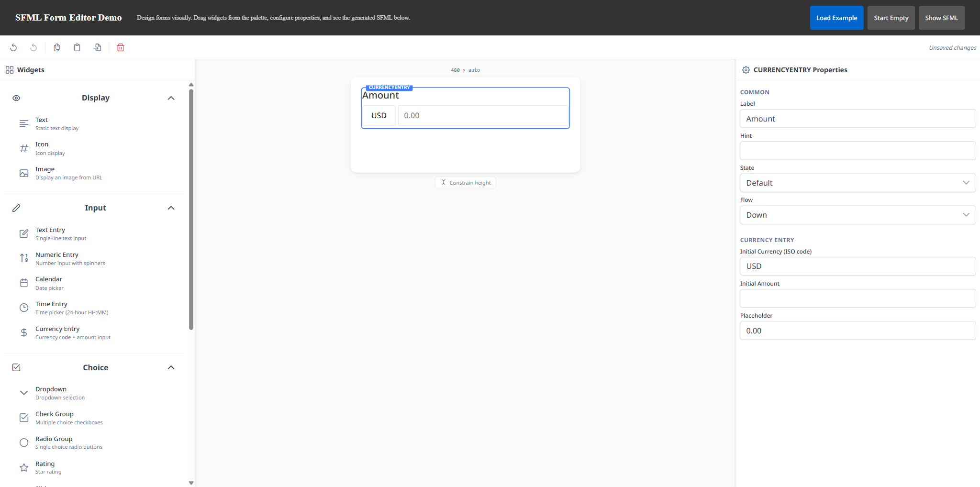
Task: Collapse the Input section chevron
Action: pyautogui.click(x=171, y=208)
